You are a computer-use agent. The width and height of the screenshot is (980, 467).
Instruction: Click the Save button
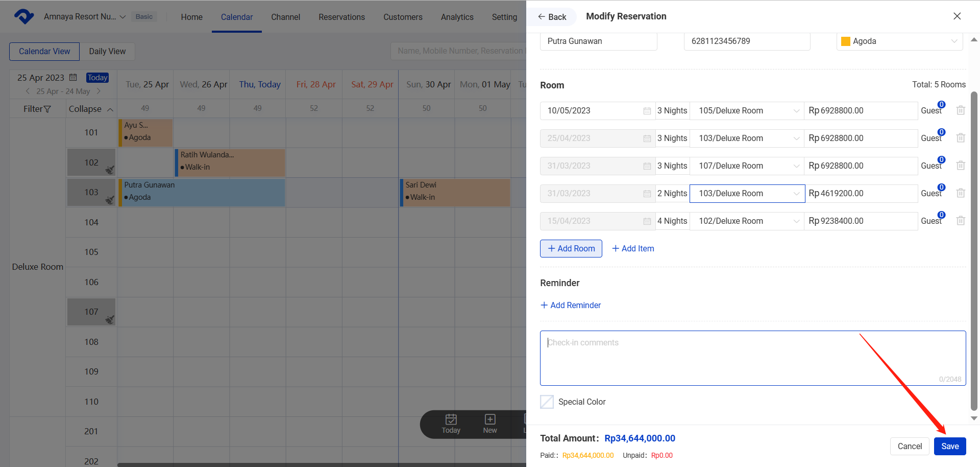(x=949, y=446)
